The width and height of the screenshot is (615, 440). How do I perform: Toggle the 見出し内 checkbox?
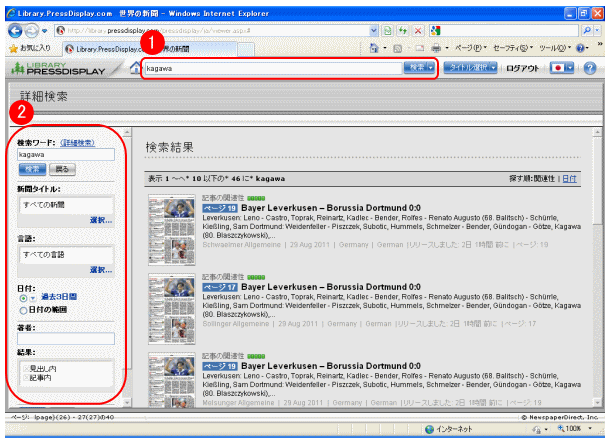point(26,369)
